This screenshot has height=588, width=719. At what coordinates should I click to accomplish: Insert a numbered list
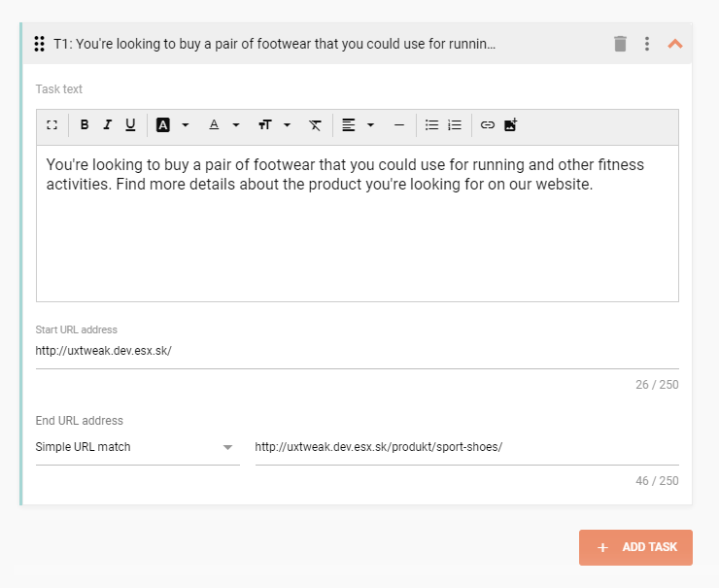455,124
